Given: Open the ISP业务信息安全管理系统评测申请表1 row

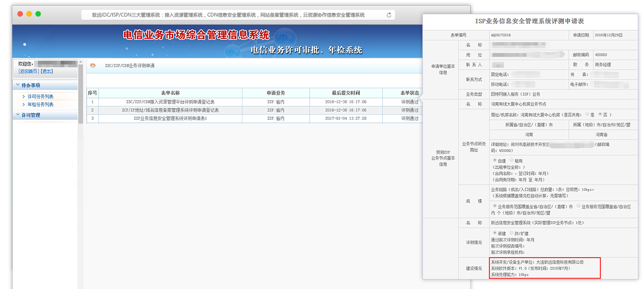Looking at the screenshot, I should click(x=170, y=118).
